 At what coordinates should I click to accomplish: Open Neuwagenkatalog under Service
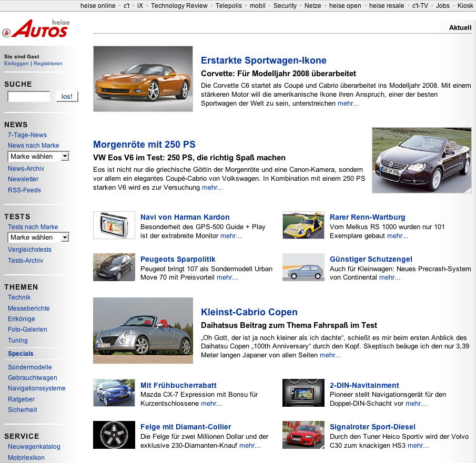pos(34,447)
